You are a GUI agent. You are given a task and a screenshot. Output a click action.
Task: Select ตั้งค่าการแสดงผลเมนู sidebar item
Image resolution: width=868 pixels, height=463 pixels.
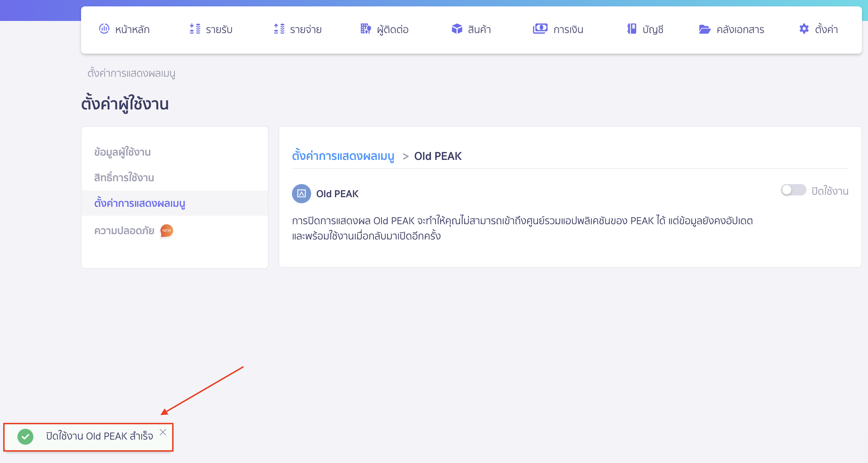click(x=139, y=203)
